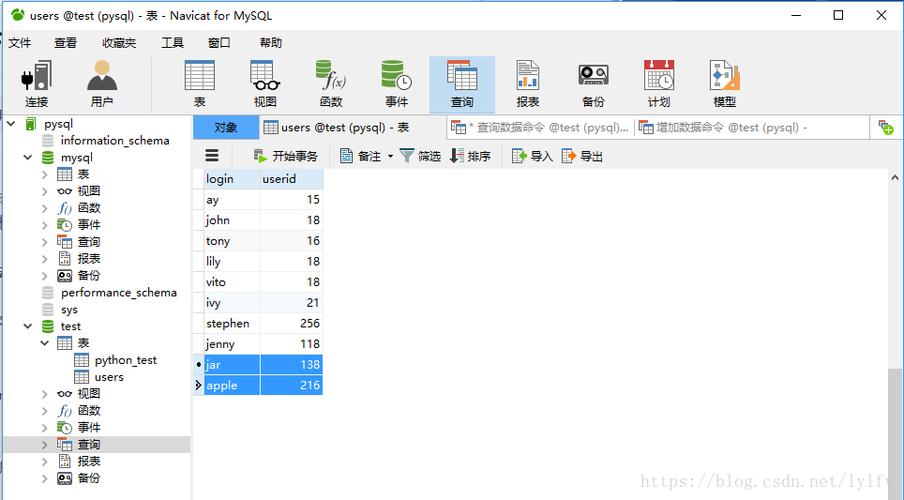
Task: Click the 导入 import button
Action: click(x=532, y=156)
